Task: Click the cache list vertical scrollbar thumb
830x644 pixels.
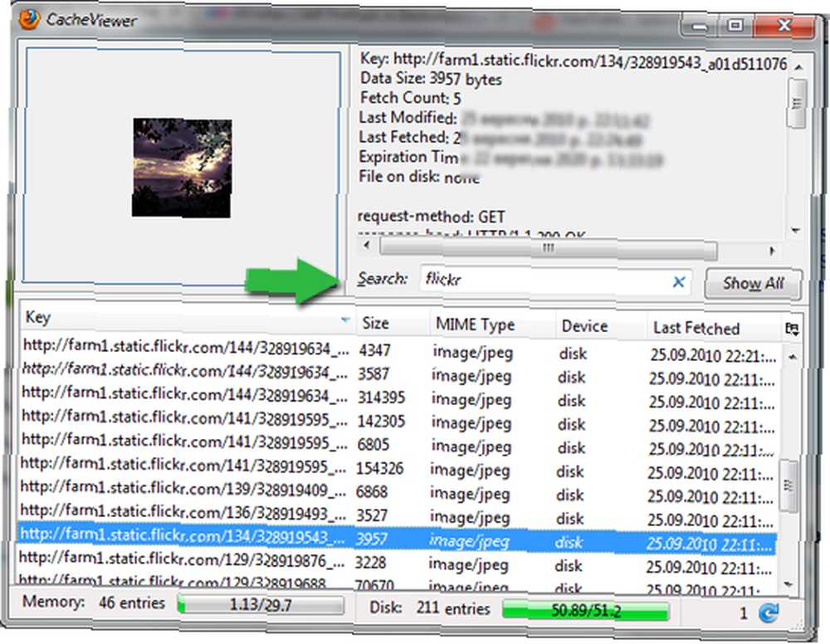Action: [788, 485]
